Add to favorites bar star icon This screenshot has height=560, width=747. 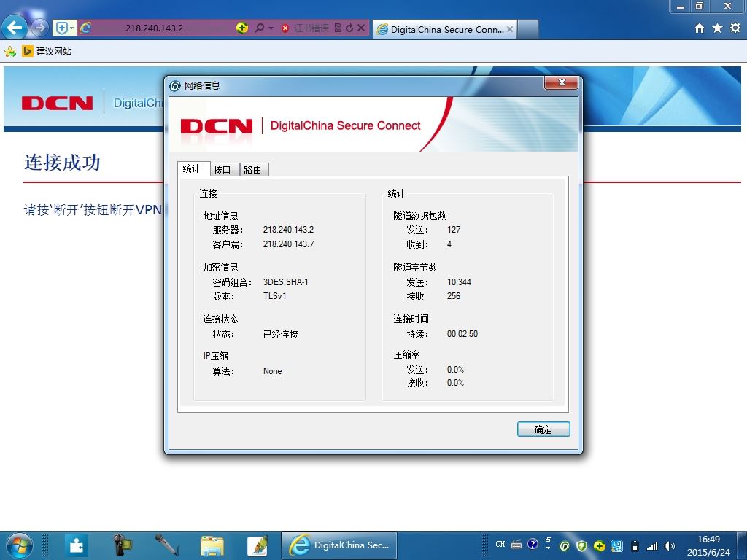tap(10, 52)
